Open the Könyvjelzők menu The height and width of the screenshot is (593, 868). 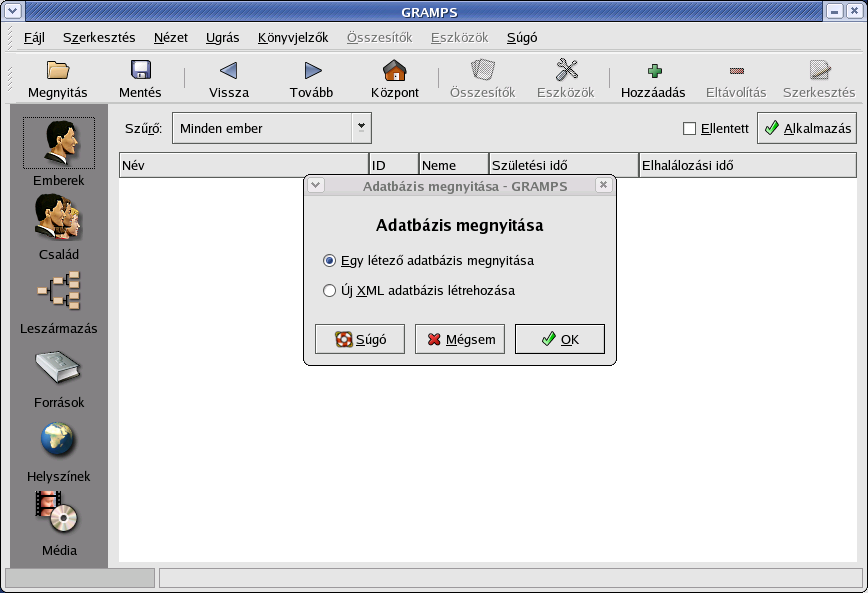point(293,38)
